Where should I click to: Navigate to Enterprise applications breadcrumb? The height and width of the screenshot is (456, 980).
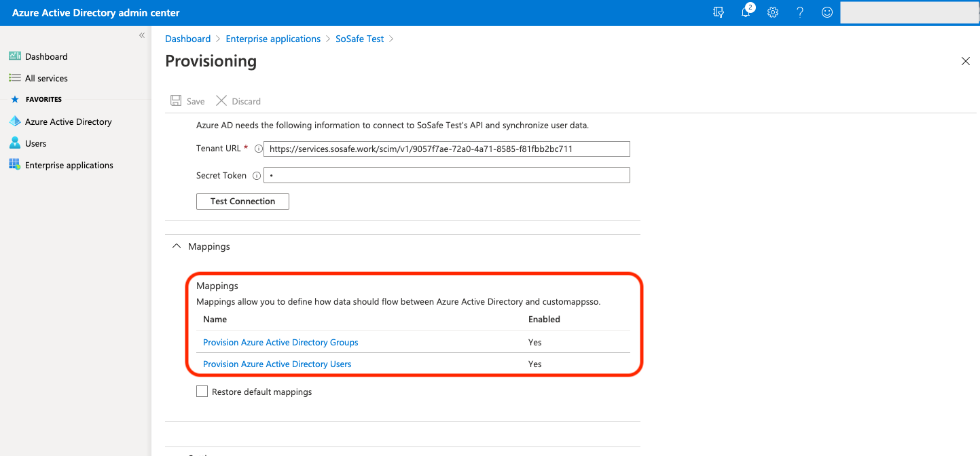273,39
